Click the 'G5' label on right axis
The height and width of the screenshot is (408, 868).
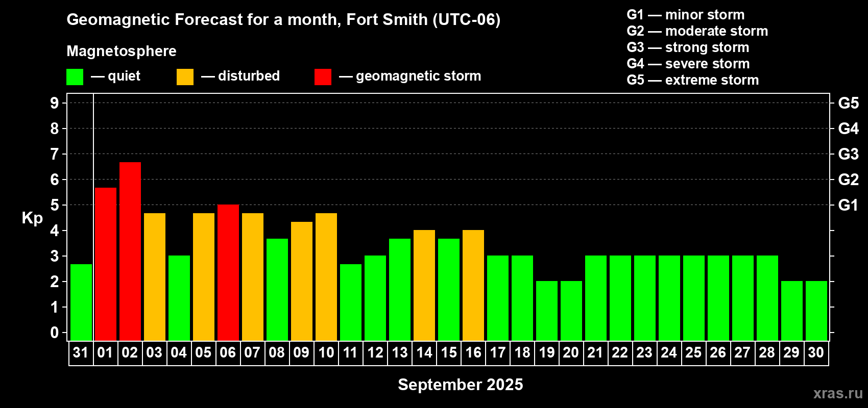(x=849, y=103)
